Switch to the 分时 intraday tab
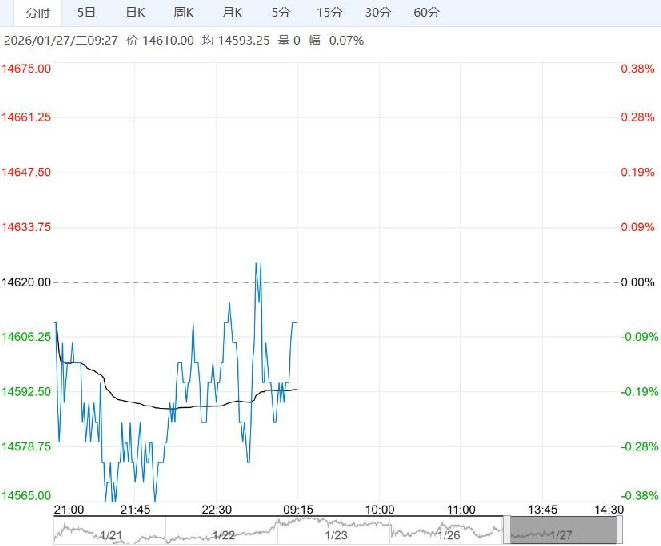661x546 pixels. (37, 13)
